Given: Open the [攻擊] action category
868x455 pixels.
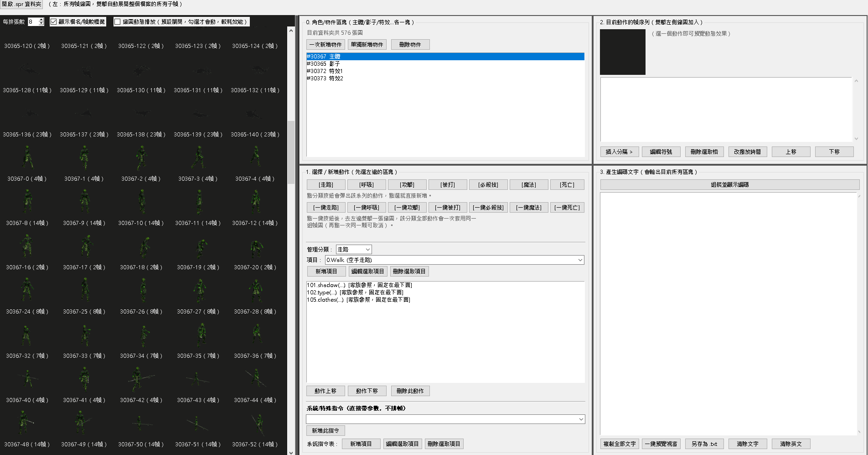Looking at the screenshot, I should click(x=407, y=184).
